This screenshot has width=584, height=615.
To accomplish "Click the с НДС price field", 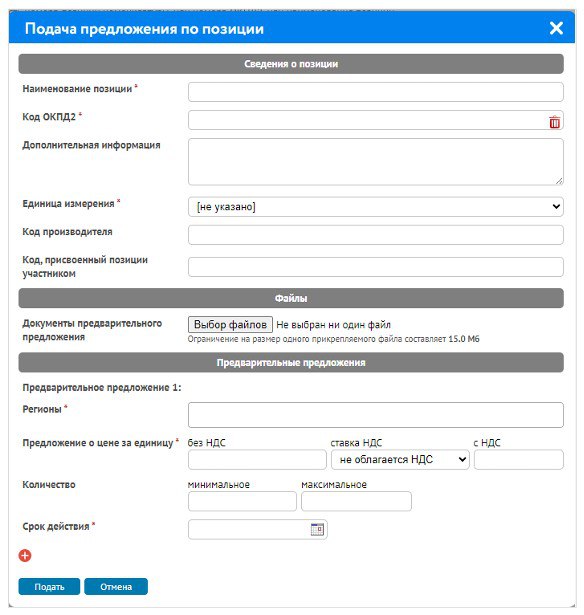I will (x=519, y=459).
